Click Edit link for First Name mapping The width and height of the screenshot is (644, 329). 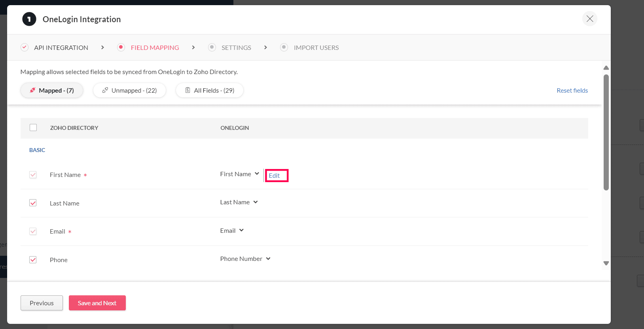(x=274, y=176)
